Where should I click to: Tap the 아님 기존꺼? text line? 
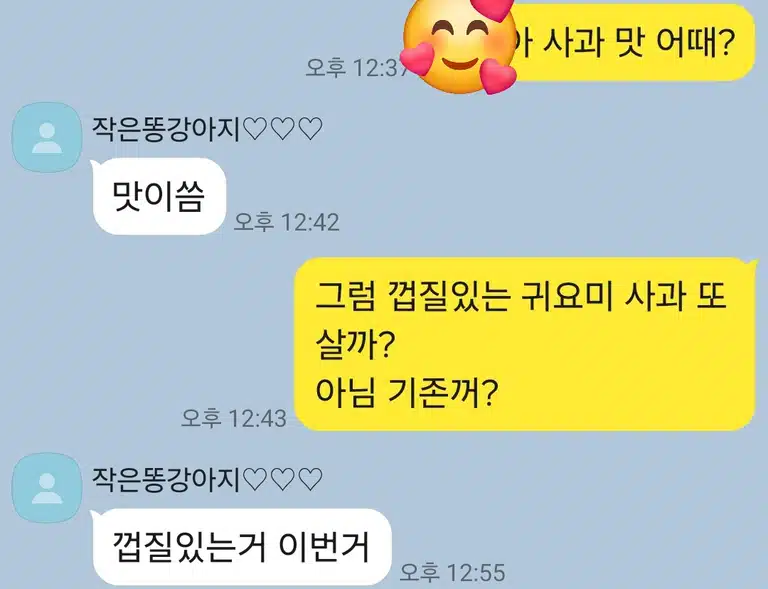[406, 391]
